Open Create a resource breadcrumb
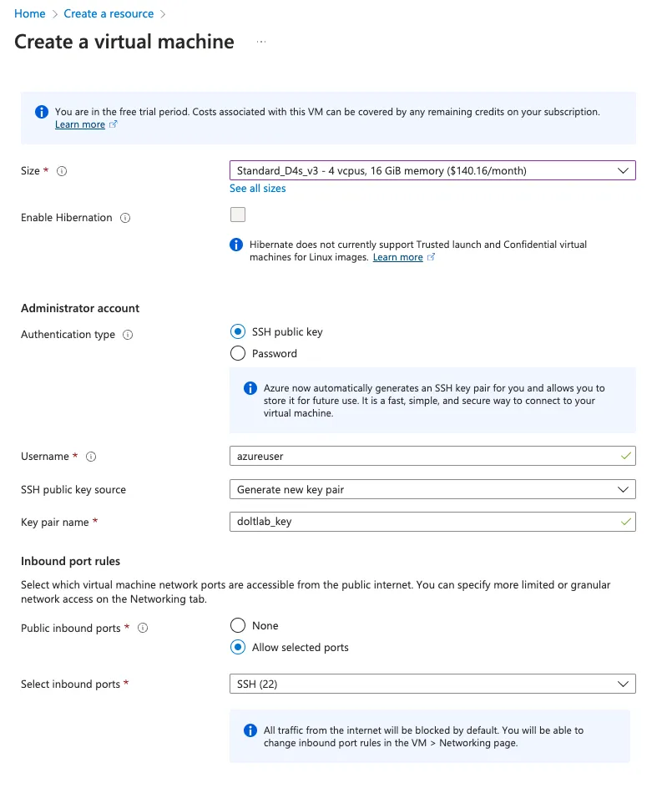 (x=109, y=13)
